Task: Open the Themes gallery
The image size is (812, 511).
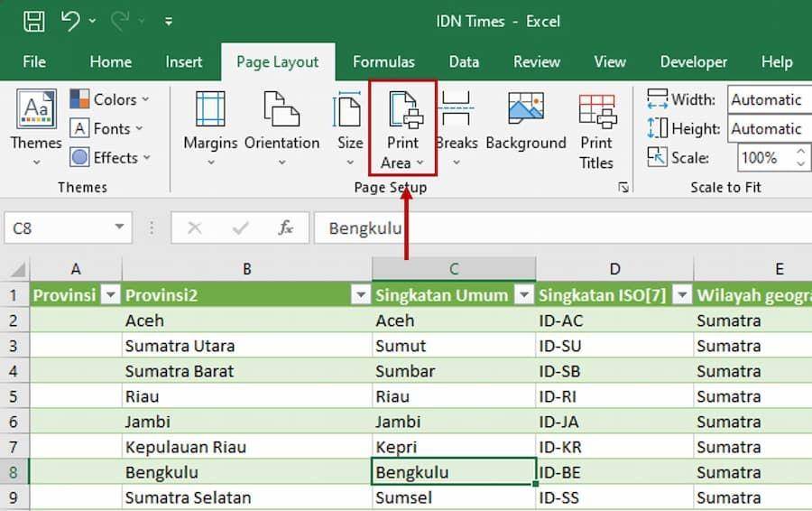Action: tap(36, 127)
